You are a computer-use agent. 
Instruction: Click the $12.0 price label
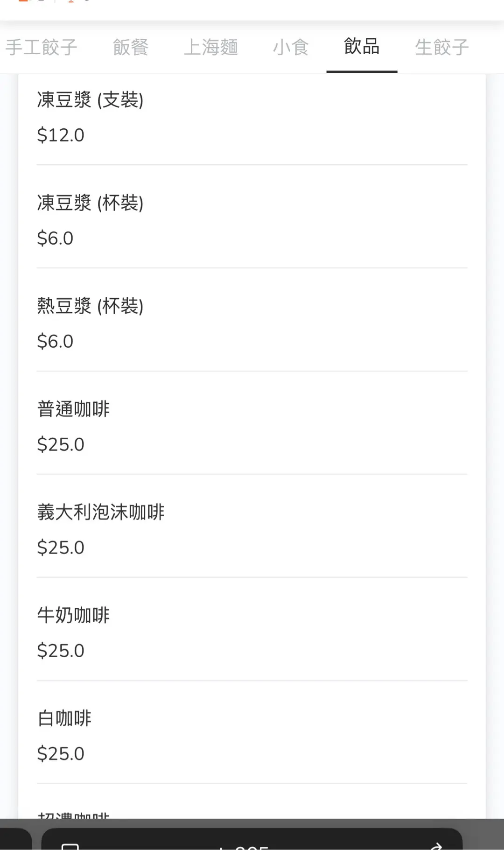pos(61,135)
